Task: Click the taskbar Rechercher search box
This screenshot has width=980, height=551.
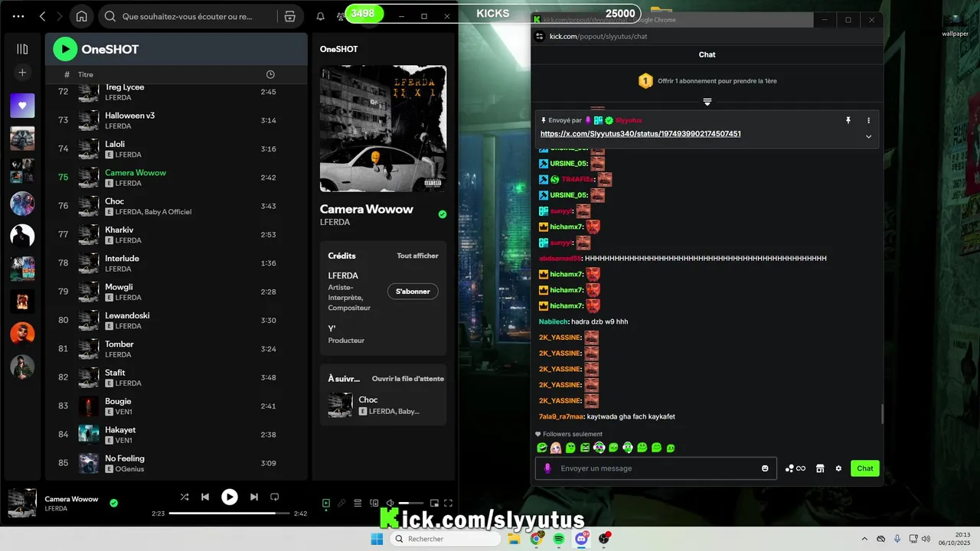Action: (444, 539)
